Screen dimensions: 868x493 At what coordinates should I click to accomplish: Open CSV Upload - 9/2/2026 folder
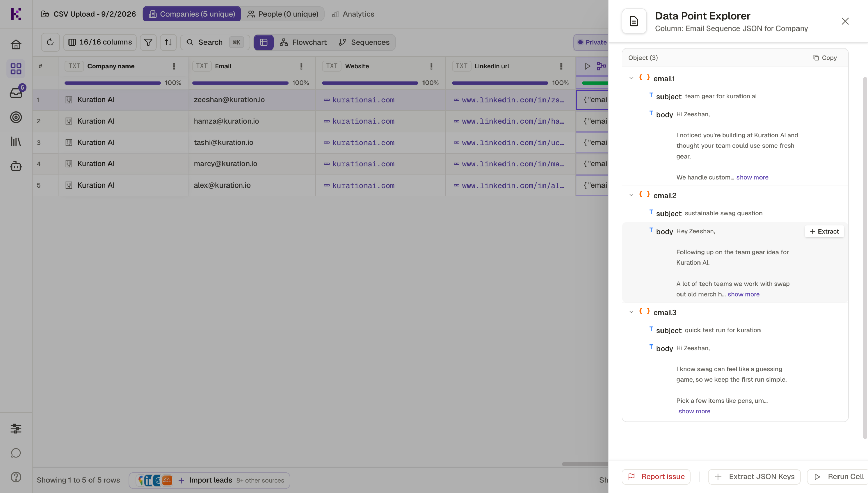pyautogui.click(x=88, y=14)
